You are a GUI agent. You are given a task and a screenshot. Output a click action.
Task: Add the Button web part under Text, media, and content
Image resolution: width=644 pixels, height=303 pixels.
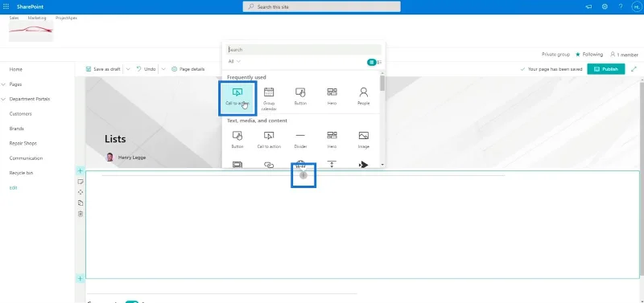point(237,139)
